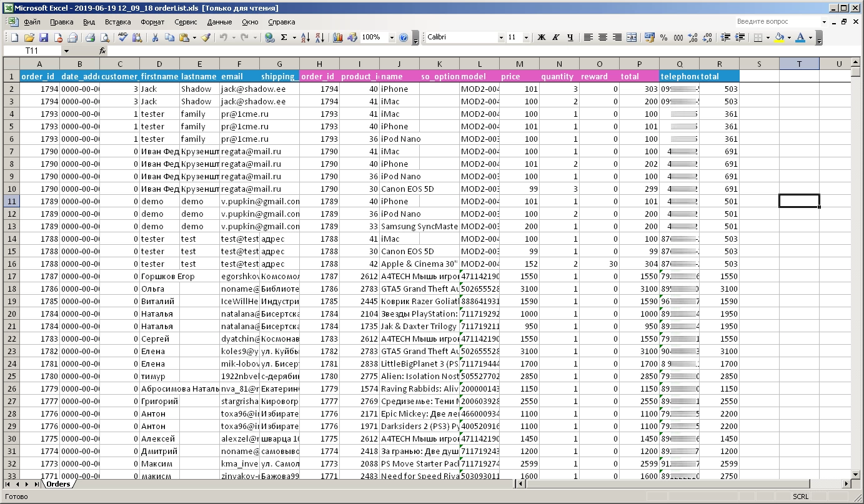
Task: Save the workbook with the floppy icon
Action: [x=44, y=37]
